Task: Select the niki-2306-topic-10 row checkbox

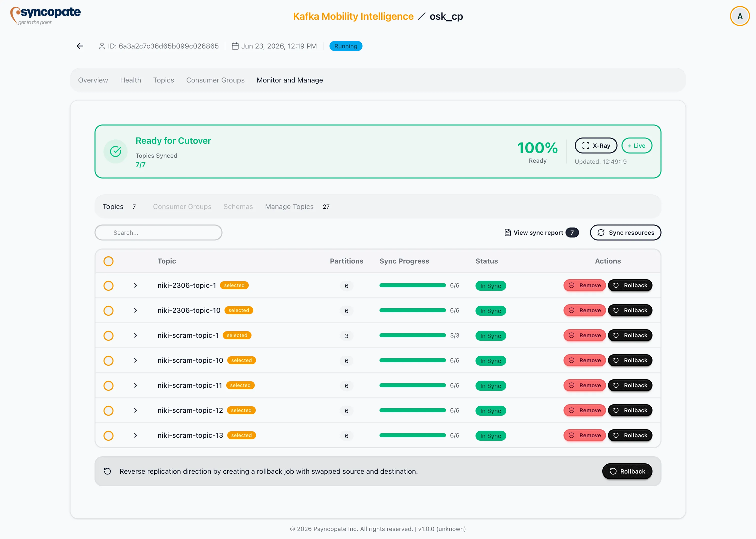Action: 108,311
